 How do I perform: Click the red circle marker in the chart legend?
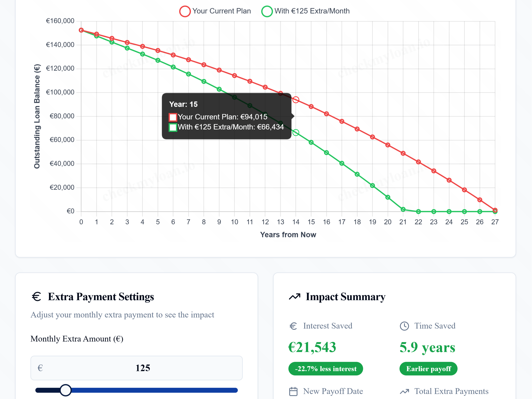185,11
